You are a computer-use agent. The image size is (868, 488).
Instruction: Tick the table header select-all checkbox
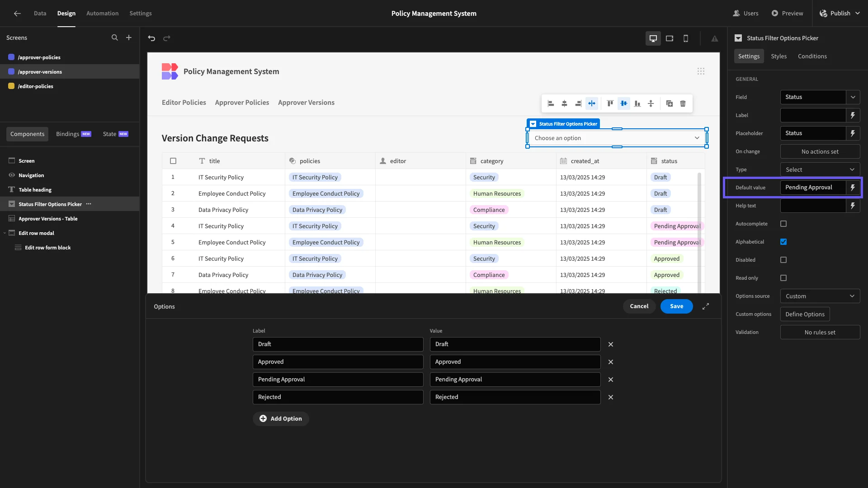(x=173, y=161)
